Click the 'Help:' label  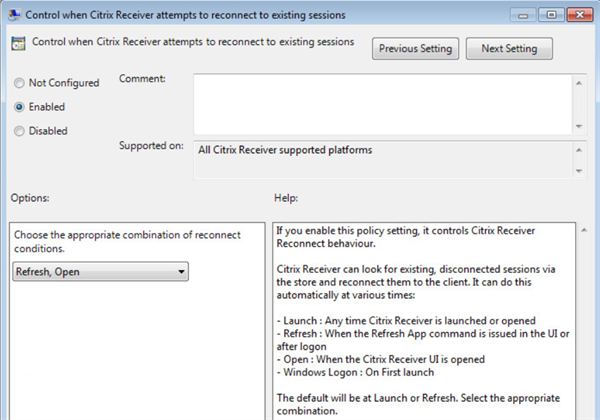[286, 198]
